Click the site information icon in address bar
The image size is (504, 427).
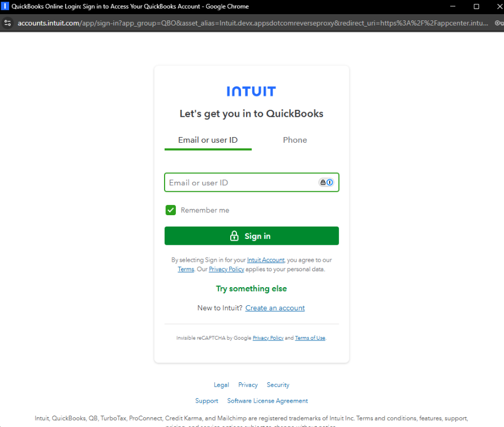[x=7, y=23]
